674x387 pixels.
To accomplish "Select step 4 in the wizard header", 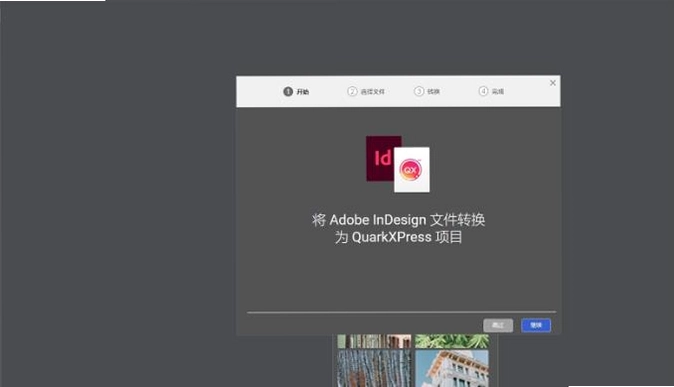I will (491, 92).
